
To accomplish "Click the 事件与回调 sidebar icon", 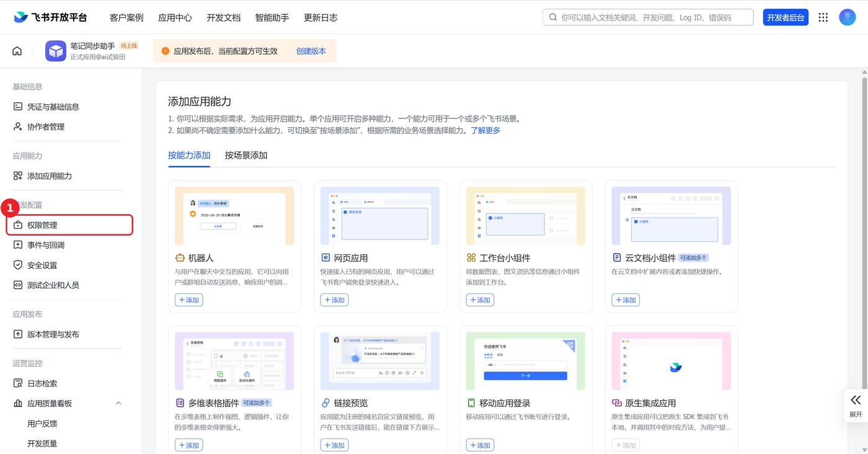I will coord(18,245).
